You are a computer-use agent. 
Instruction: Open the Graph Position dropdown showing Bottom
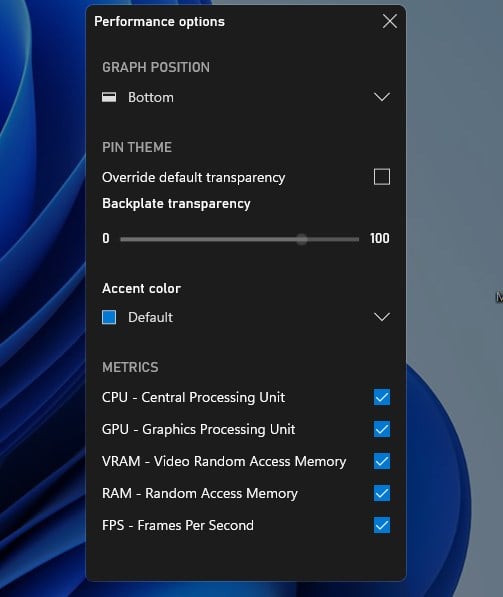(x=246, y=97)
